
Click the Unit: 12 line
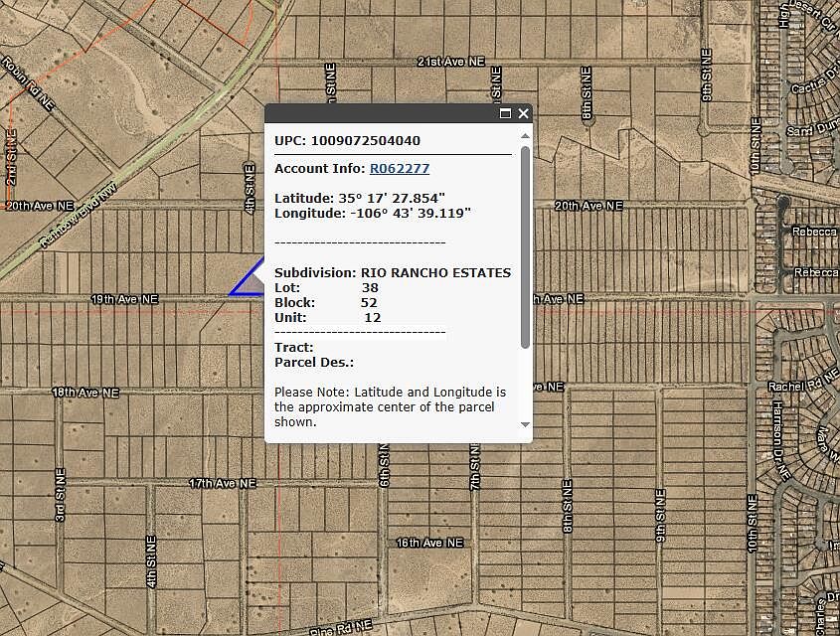[x=327, y=317]
